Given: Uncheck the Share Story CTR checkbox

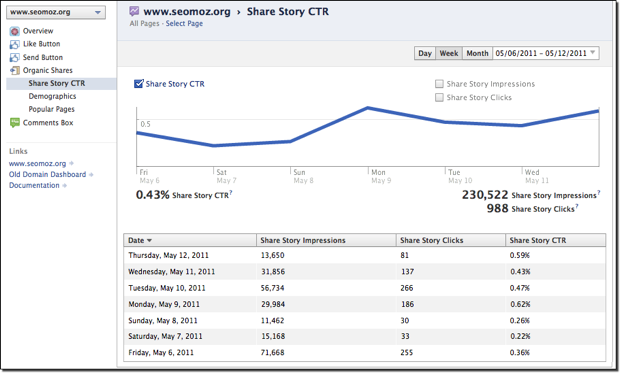Looking at the screenshot, I should pyautogui.click(x=138, y=84).
